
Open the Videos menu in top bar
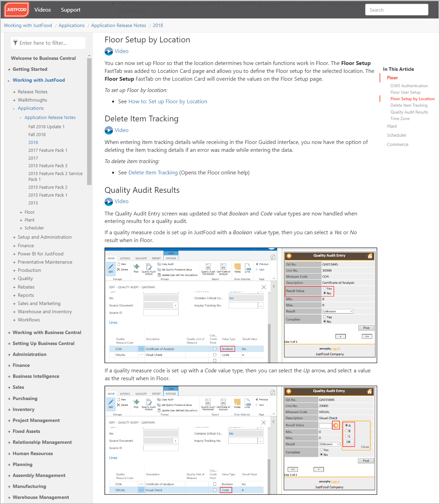coord(43,10)
